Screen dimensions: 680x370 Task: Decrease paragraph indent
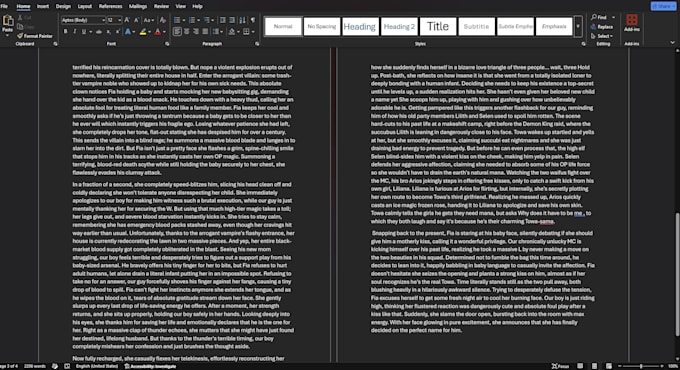222,20
